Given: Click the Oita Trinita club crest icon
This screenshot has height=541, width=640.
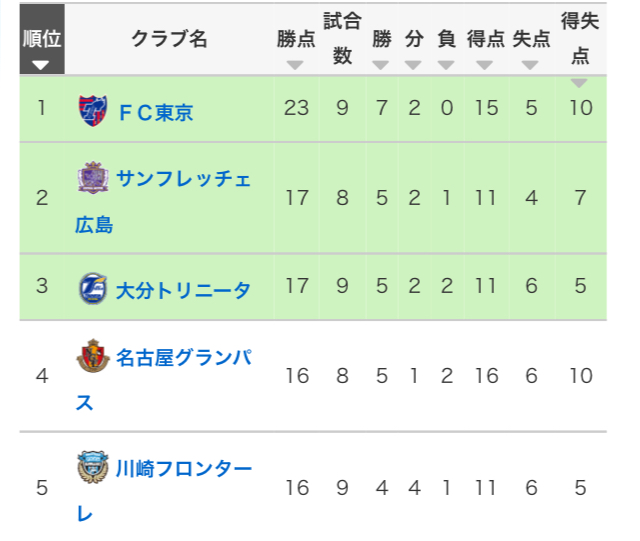Looking at the screenshot, I should [90, 287].
